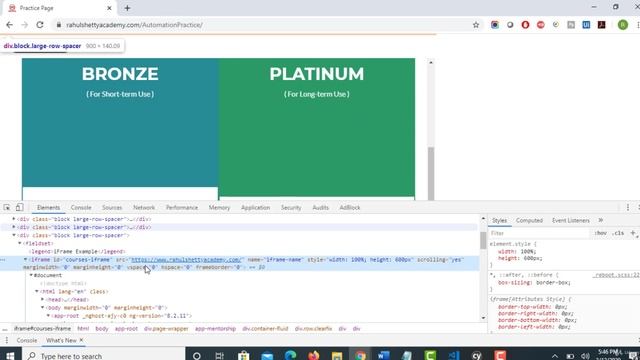Activate the DevTools inspect element picker
640x360 pixels.
coord(7,207)
